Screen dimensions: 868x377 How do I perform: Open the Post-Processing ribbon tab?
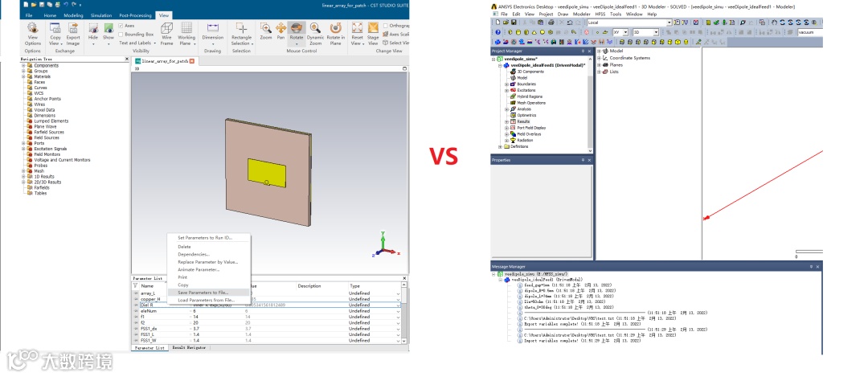tap(135, 15)
